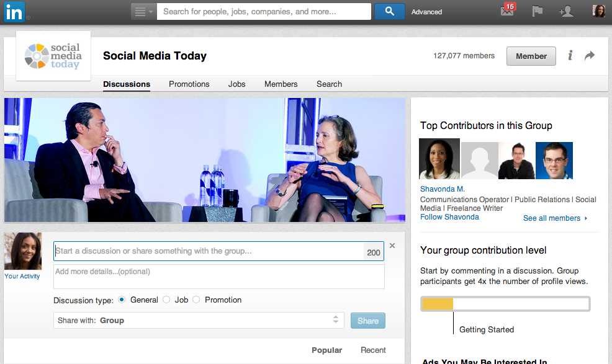Sort discussions by Popular

tap(326, 350)
